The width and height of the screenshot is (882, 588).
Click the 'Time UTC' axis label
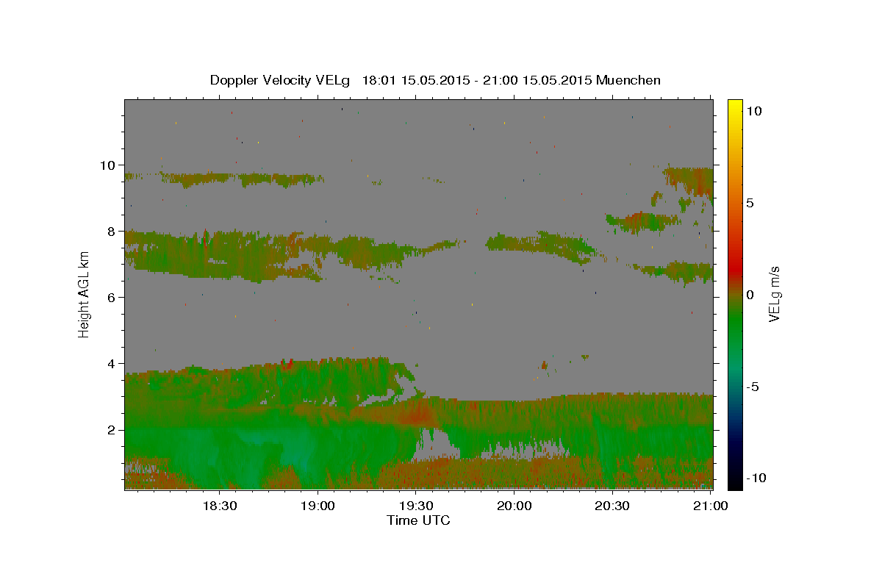[x=418, y=520]
